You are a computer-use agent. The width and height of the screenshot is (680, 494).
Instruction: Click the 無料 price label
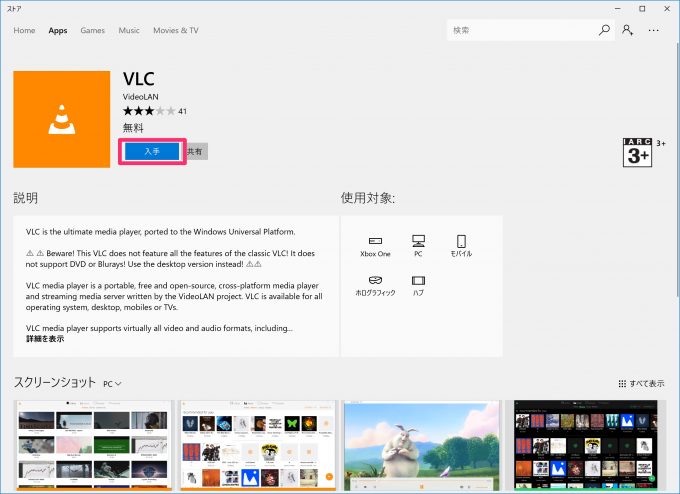(133, 128)
